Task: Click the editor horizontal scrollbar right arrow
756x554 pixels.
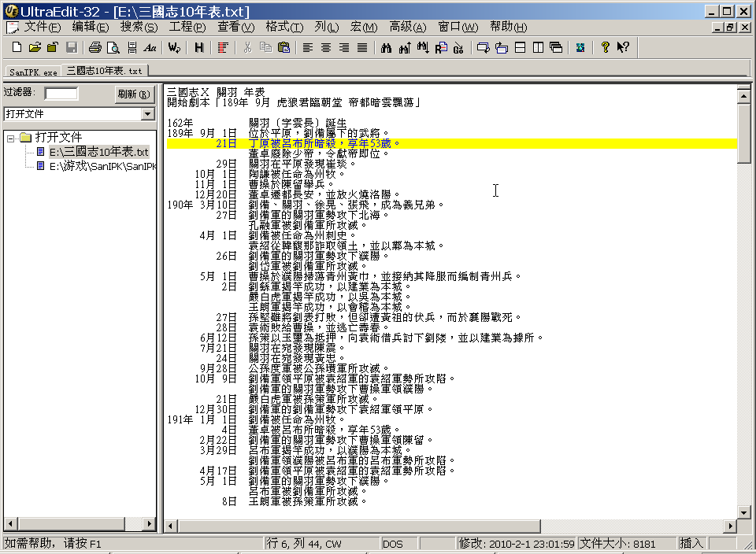Action: [x=731, y=526]
